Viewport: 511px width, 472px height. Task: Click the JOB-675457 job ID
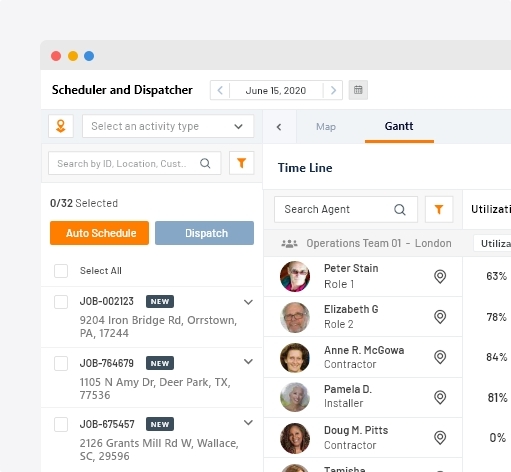click(107, 424)
